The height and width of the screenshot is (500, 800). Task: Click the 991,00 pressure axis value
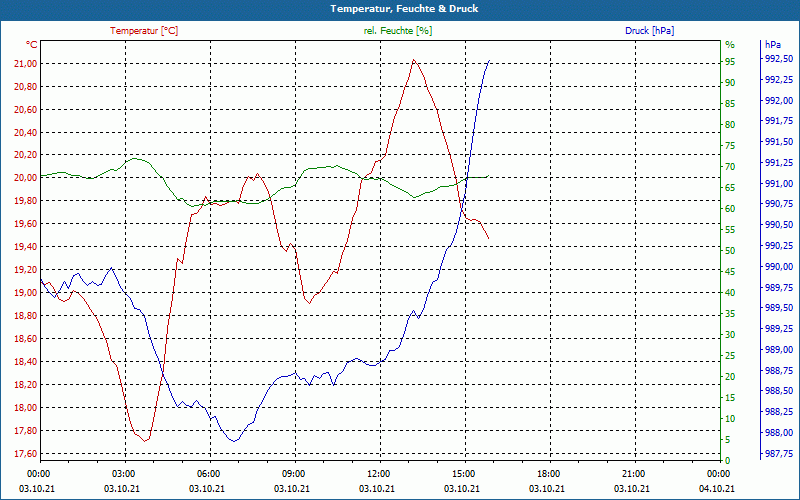[779, 184]
